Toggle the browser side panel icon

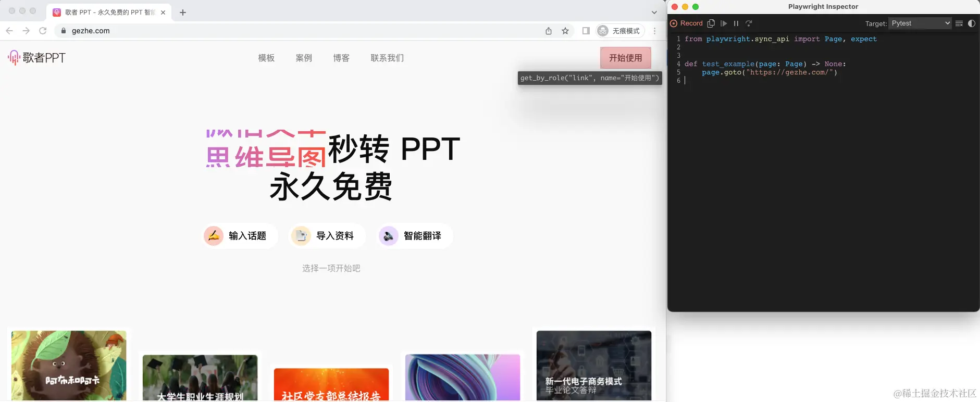pyautogui.click(x=586, y=31)
